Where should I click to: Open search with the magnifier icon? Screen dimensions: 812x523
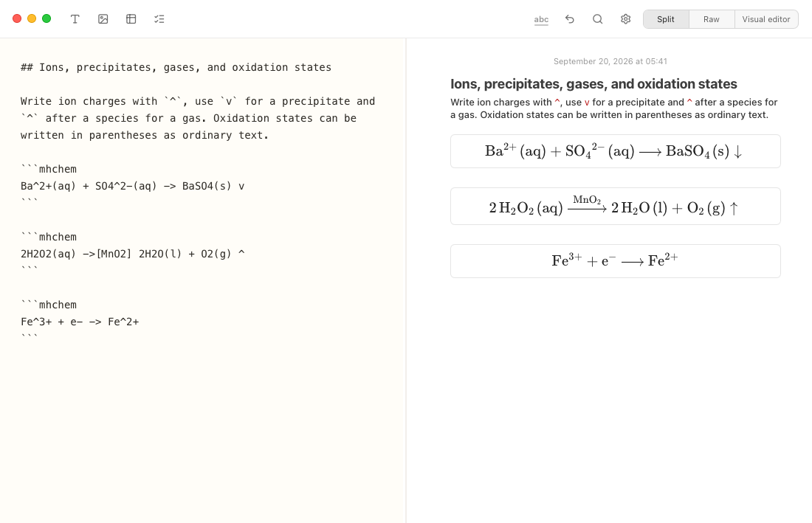tap(598, 19)
